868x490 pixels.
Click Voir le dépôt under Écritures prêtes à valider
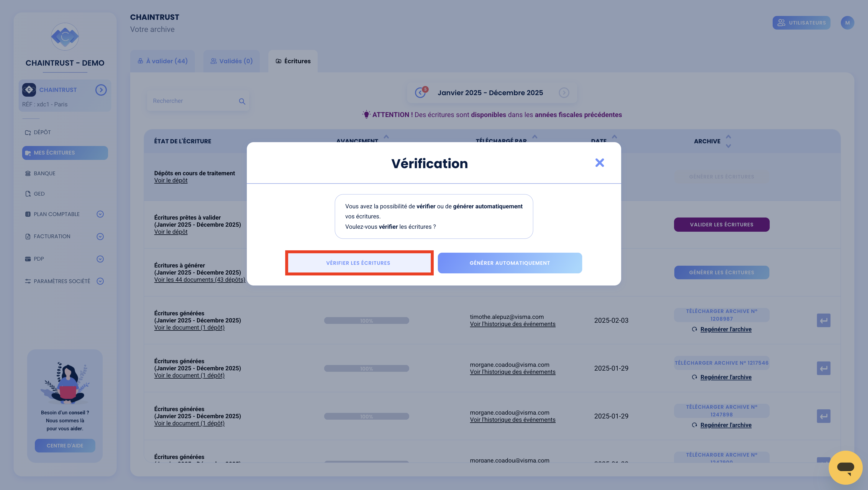171,232
